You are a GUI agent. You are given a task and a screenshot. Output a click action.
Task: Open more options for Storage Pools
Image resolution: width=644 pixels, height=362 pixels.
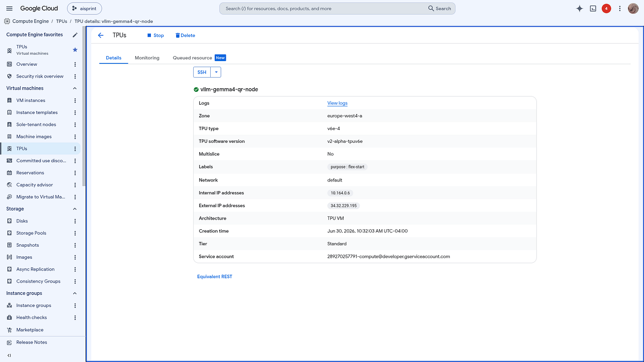tap(75, 233)
